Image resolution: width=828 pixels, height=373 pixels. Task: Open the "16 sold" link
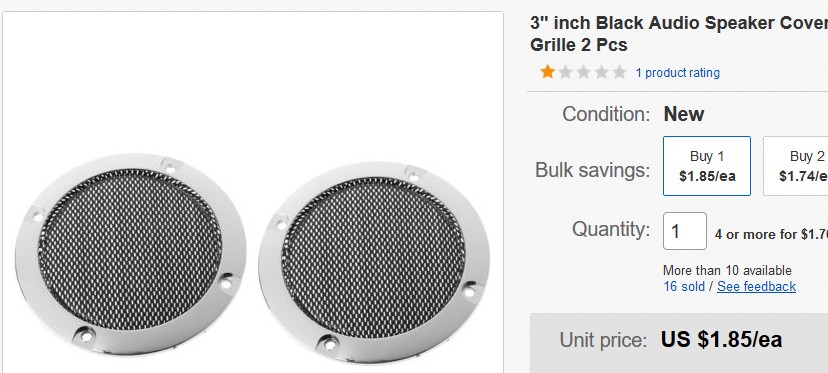click(684, 286)
